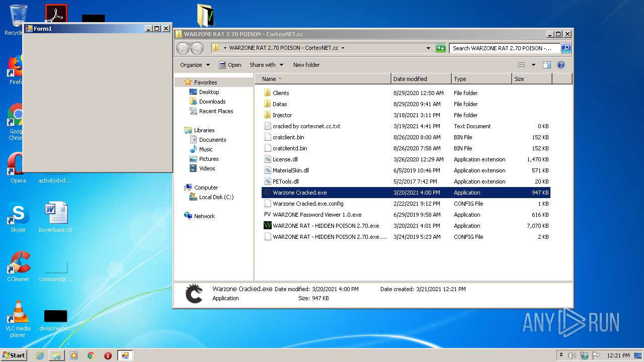
Task: Open Windows Media Player from taskbar
Action: [x=74, y=355]
